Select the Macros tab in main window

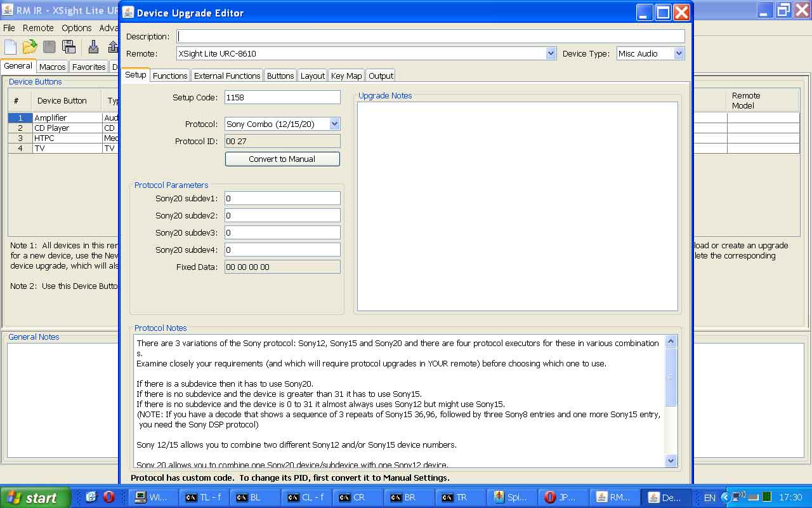pyautogui.click(x=52, y=67)
